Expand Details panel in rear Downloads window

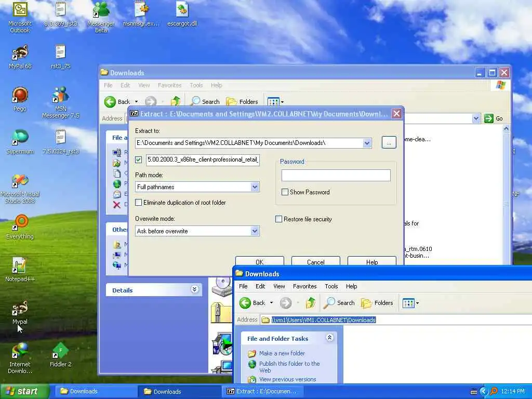(194, 289)
